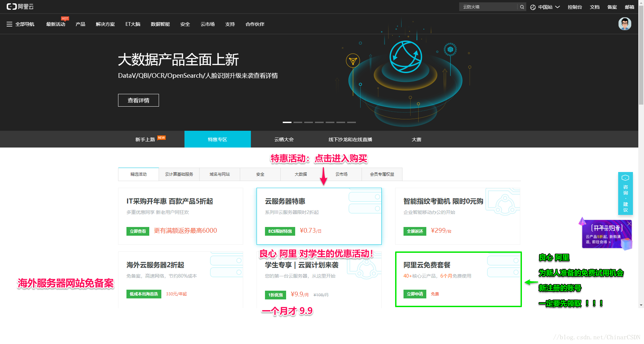Image resolution: width=644 pixels, height=344 pixels.
Task: Open 海外云服务器2折起 card title
Action: [x=155, y=265]
